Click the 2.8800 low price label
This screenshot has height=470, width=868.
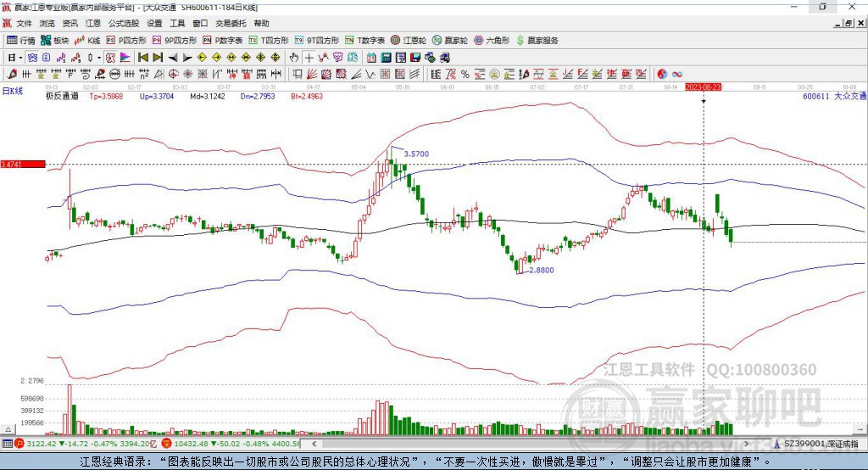point(542,270)
